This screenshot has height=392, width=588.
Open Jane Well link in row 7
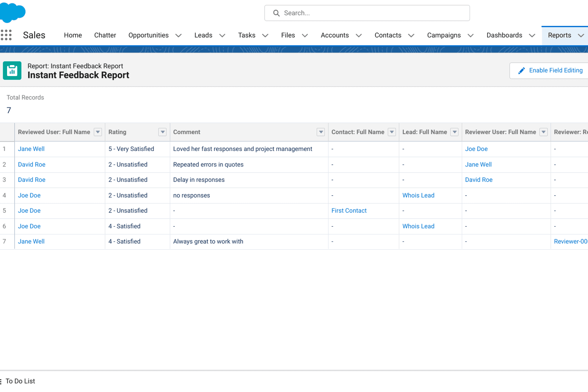click(x=31, y=241)
